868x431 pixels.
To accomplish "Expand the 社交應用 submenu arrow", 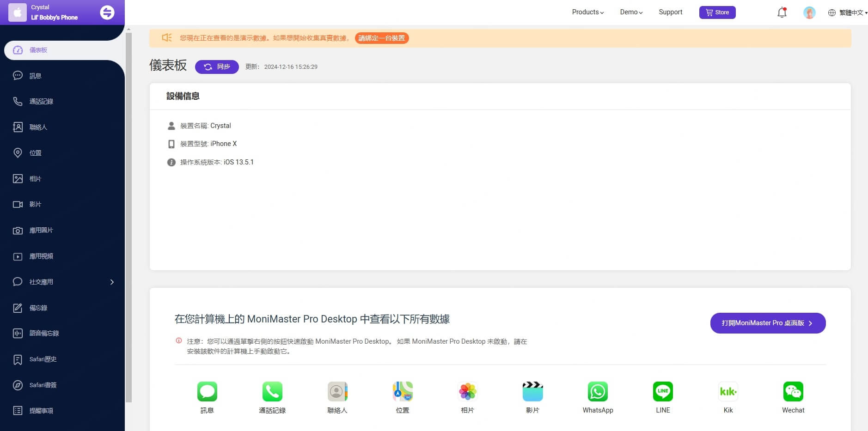I will pyautogui.click(x=112, y=282).
